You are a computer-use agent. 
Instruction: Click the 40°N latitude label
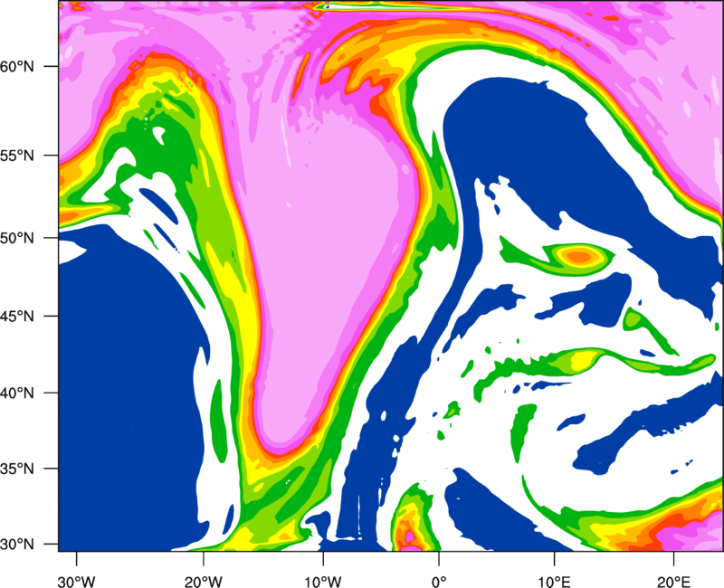pyautogui.click(x=17, y=394)
